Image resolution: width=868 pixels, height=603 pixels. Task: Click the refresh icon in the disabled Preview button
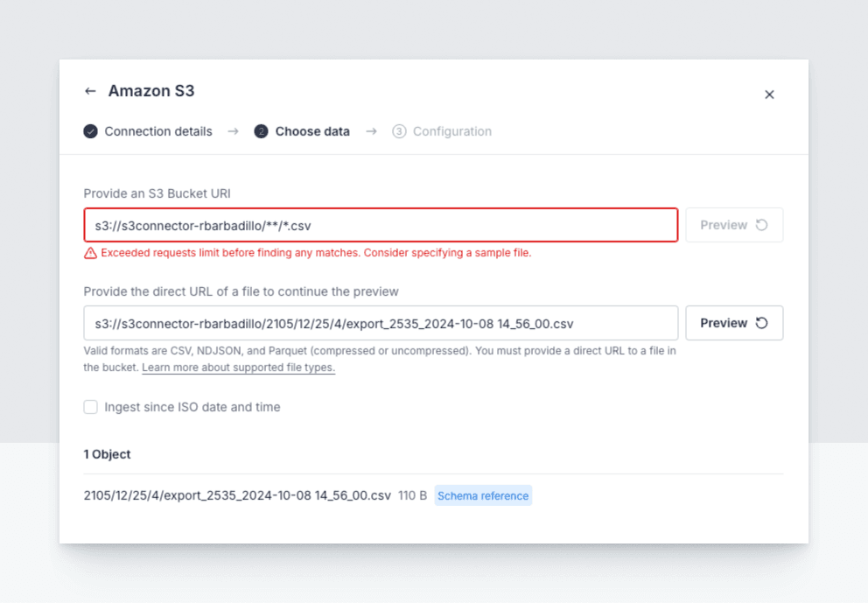point(762,225)
